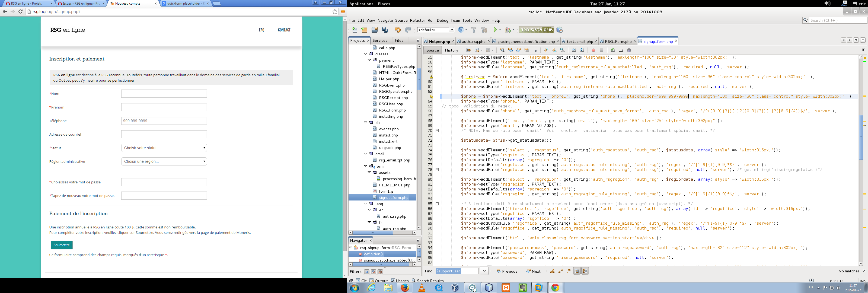Switch to the RSG_Form.php tab
868x293 pixels.
[618, 42]
